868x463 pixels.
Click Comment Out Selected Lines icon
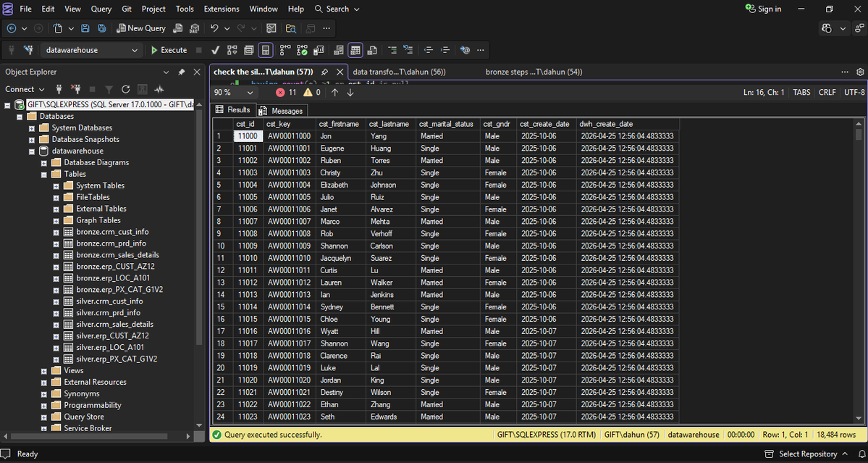(x=392, y=51)
